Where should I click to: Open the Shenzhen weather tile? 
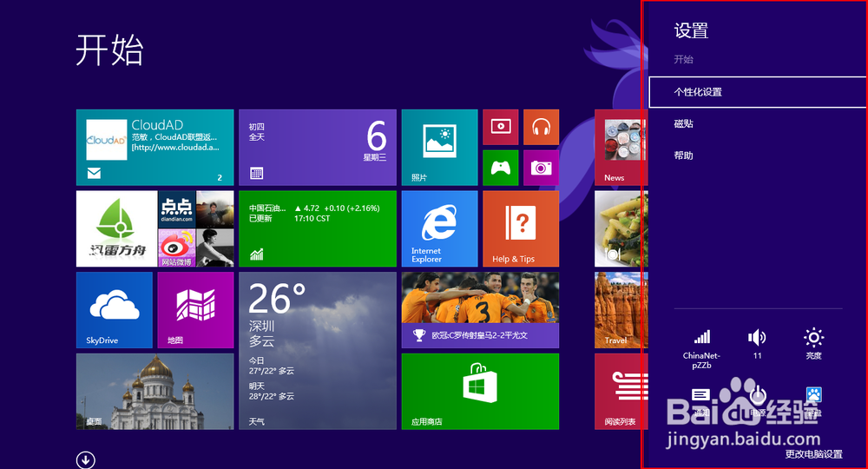pos(317,351)
